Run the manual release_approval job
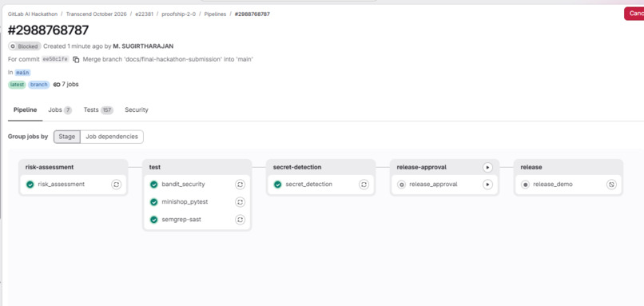 [x=487, y=185]
